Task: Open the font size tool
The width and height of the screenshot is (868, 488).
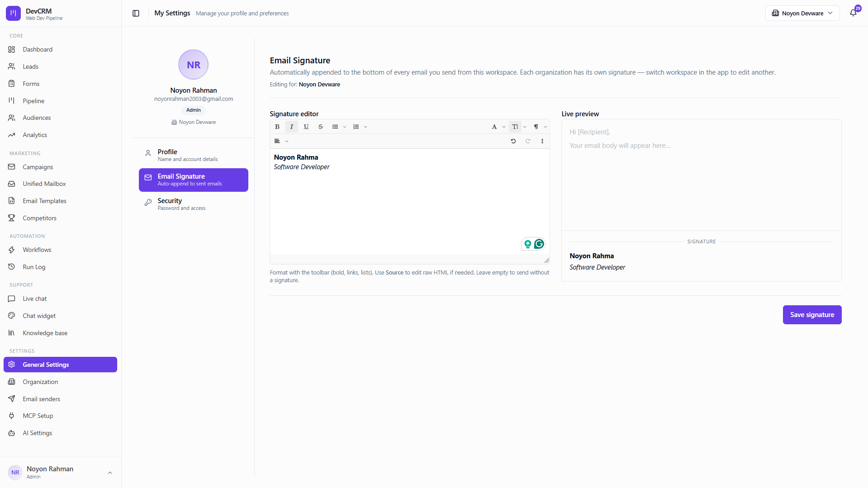Action: point(515,127)
